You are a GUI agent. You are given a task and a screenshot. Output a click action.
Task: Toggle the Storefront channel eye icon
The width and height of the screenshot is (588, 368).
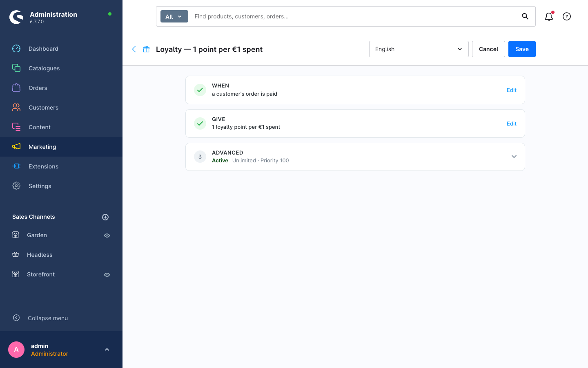pyautogui.click(x=107, y=275)
